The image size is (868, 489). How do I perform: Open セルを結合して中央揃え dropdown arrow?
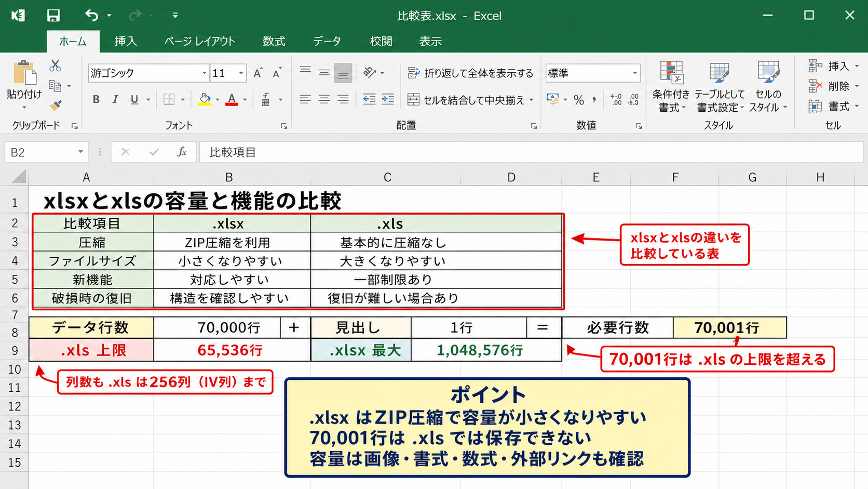tap(531, 100)
